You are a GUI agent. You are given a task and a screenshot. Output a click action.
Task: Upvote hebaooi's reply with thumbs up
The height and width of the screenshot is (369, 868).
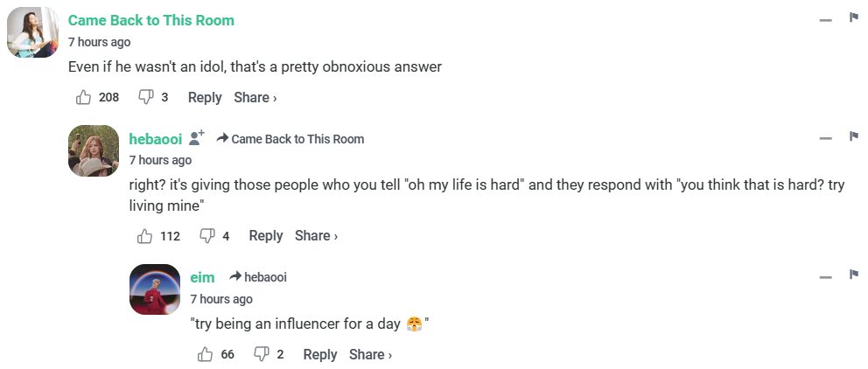(145, 235)
